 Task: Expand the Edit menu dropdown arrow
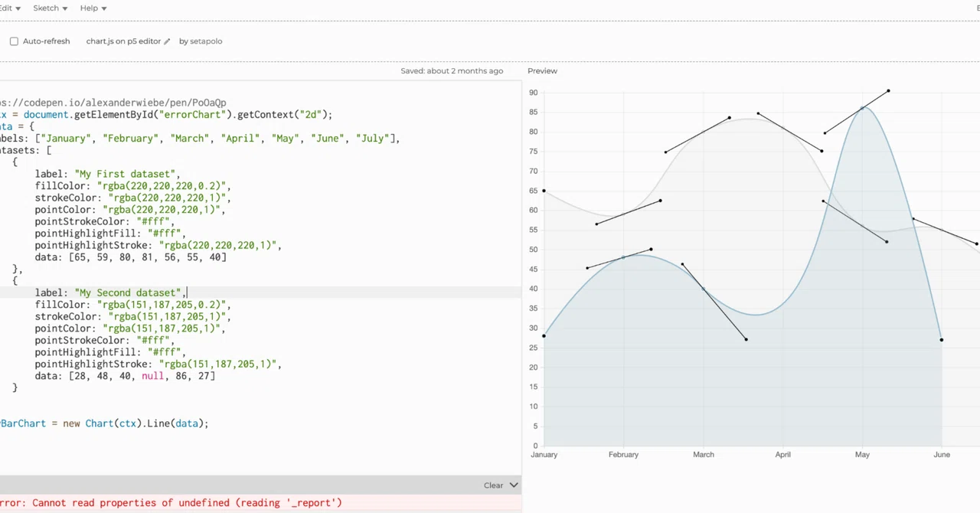point(18,8)
